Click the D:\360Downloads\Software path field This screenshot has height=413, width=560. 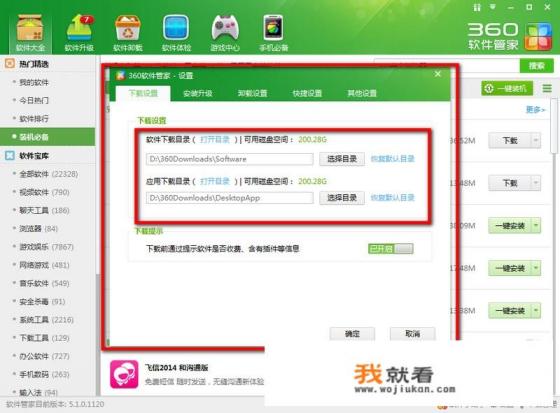click(230, 159)
